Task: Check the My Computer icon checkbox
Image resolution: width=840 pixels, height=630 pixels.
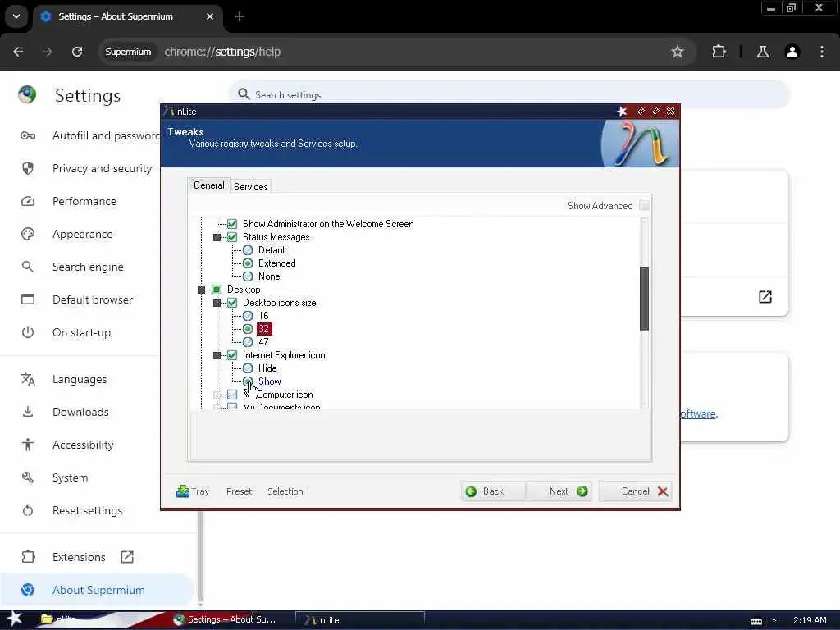Action: (x=232, y=395)
